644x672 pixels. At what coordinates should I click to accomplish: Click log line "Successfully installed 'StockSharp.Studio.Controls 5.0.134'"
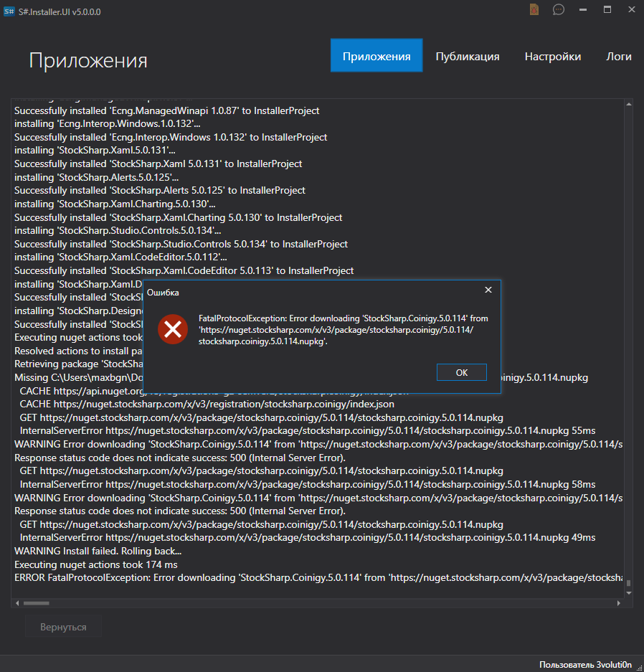[181, 244]
